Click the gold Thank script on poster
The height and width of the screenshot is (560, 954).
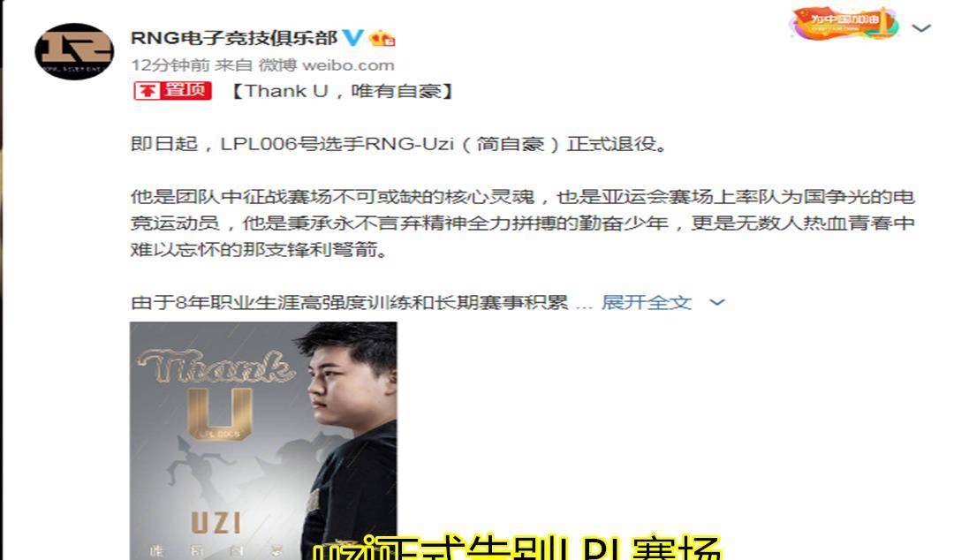pos(216,367)
